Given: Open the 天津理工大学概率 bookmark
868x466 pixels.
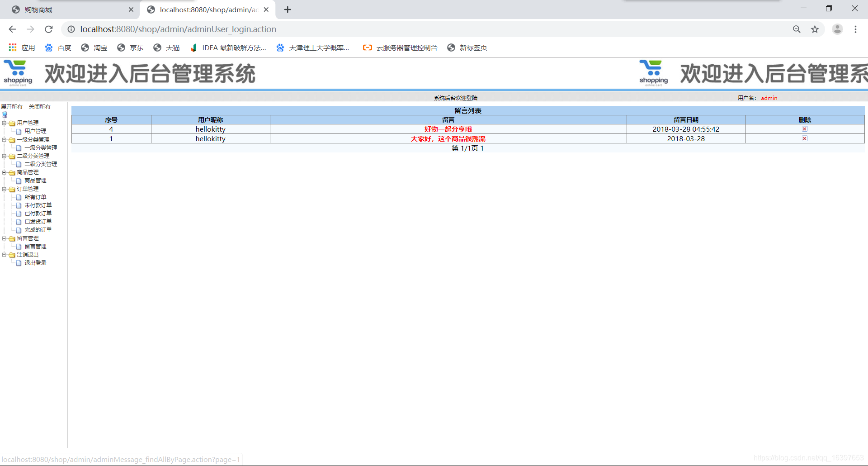Looking at the screenshot, I should tap(313, 48).
